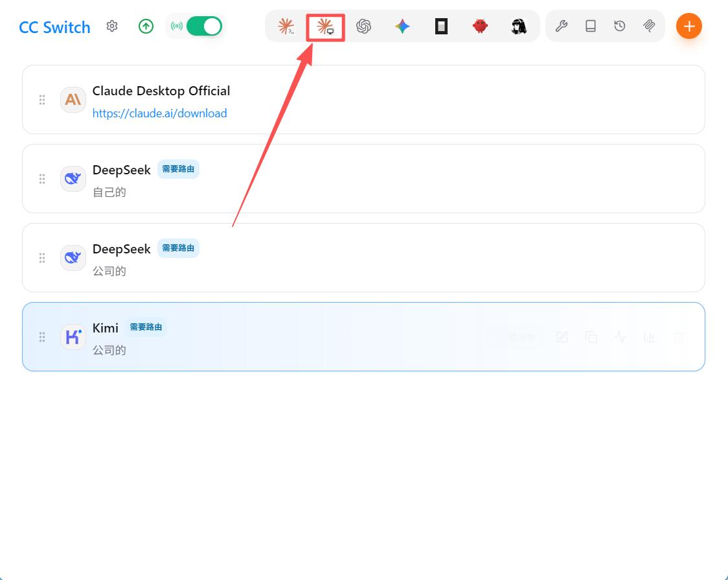Delete the Kimi provider with trash icon
The height and width of the screenshot is (580, 728).
click(679, 337)
